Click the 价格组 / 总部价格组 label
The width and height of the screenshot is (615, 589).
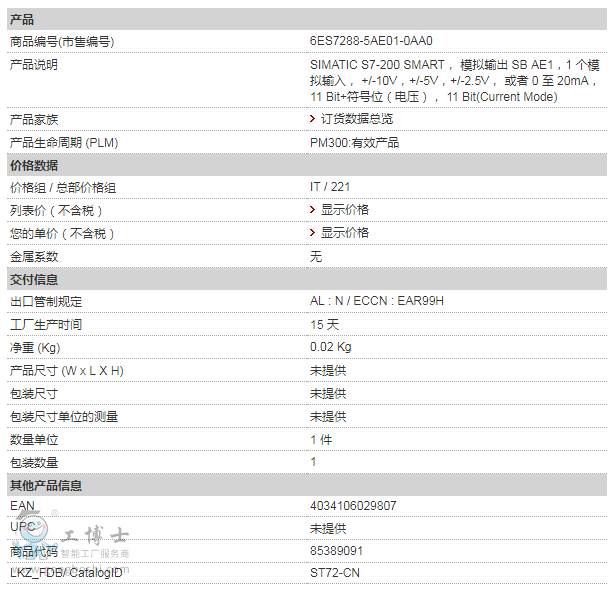[x=63, y=188]
